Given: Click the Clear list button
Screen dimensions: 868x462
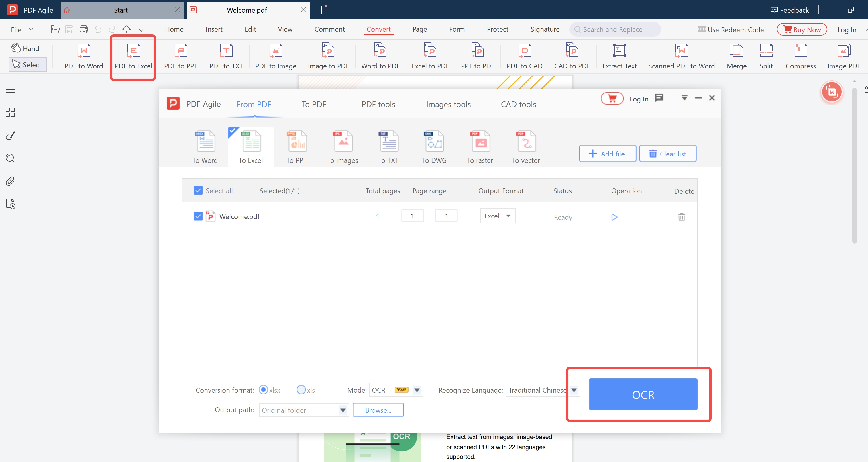Looking at the screenshot, I should (667, 154).
